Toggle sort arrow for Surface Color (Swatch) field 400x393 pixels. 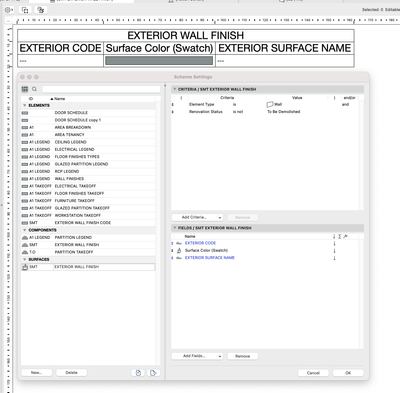point(334,250)
